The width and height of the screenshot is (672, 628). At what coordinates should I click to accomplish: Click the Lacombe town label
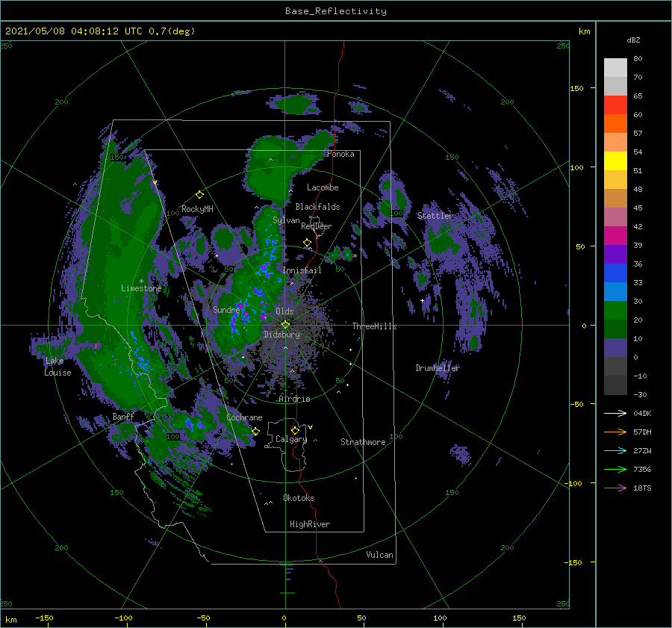pyautogui.click(x=323, y=187)
